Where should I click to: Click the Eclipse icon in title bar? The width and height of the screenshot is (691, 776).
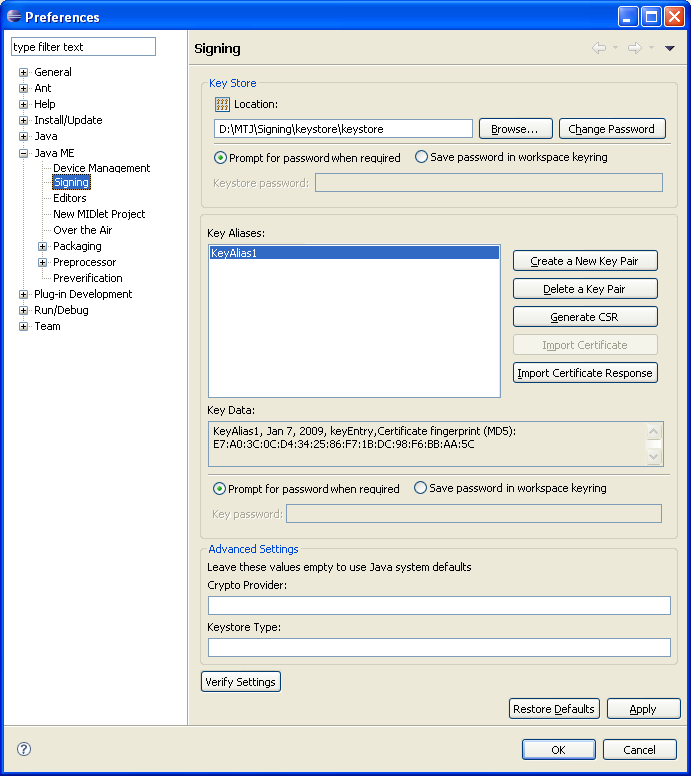(x=13, y=16)
